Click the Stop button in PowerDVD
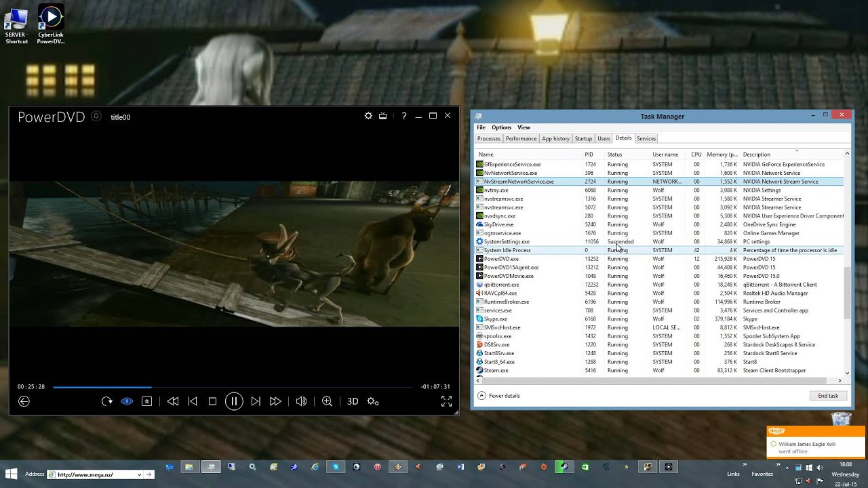The image size is (868, 488). 212,401
